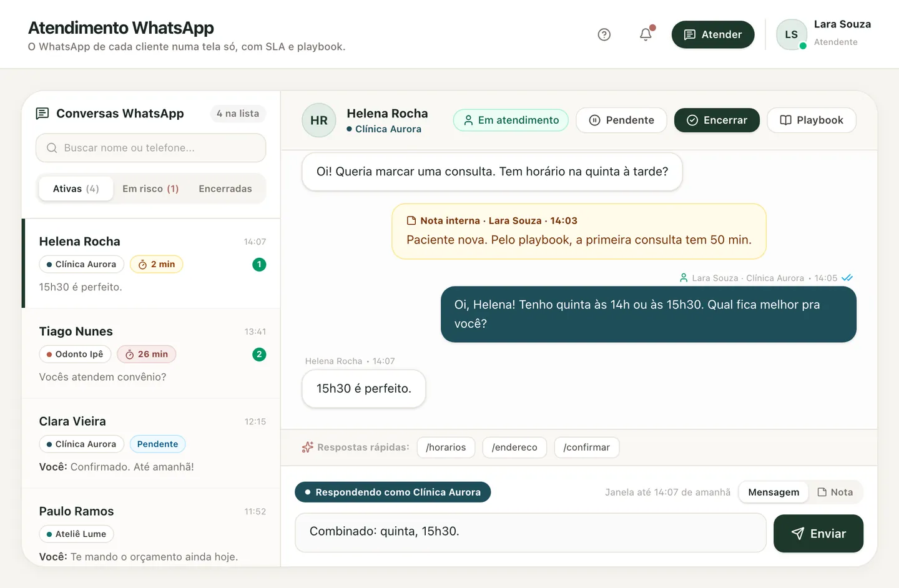Click the Pendente chip on Clara Vieira
Image resolution: width=899 pixels, height=588 pixels.
pyautogui.click(x=157, y=444)
